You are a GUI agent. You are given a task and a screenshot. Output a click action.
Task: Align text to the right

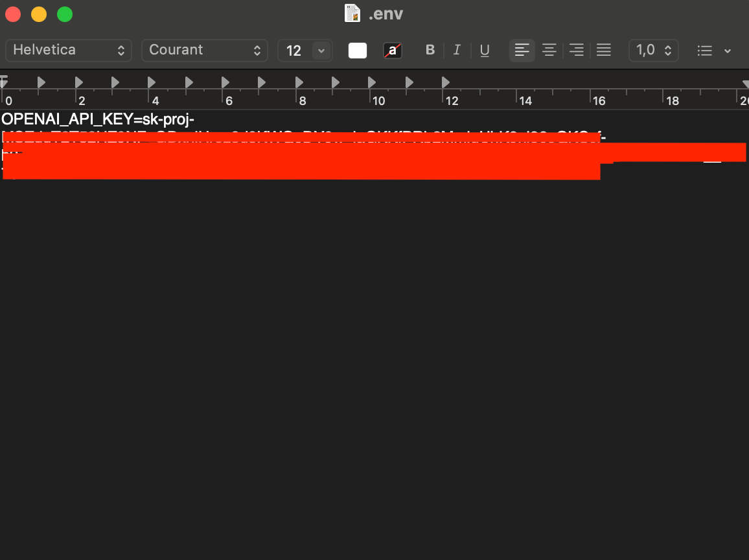coord(576,50)
